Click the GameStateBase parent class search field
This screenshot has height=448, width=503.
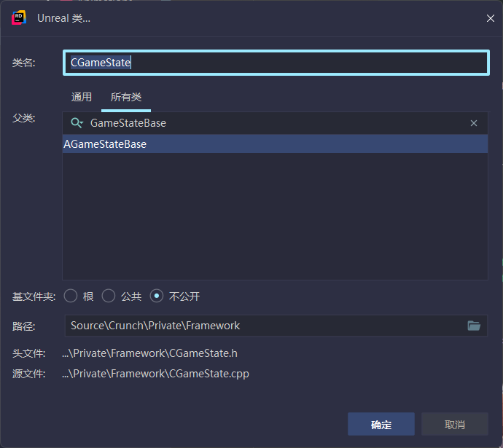coord(276,123)
